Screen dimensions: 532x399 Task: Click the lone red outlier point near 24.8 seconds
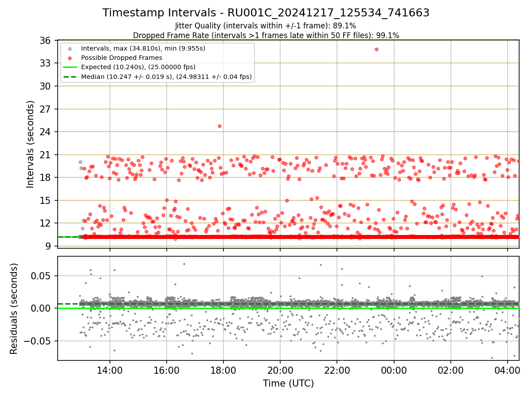pos(219,126)
